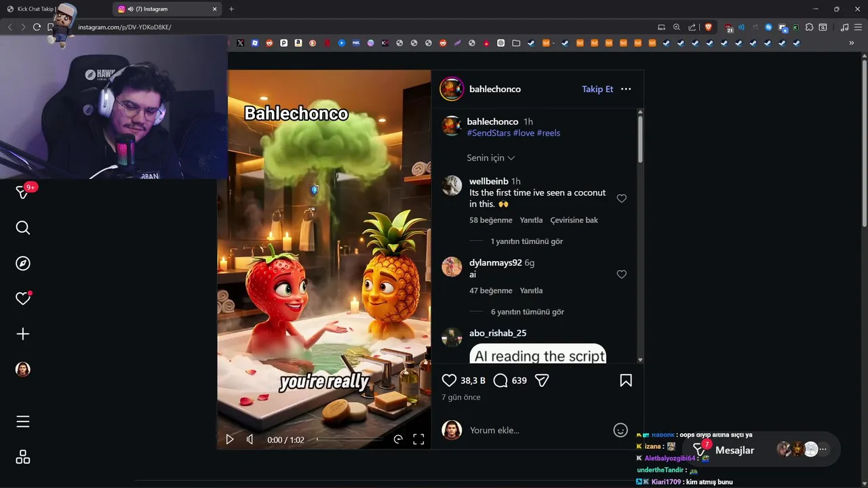Open the #reels hashtag link
This screenshot has width=868, height=488.
548,133
